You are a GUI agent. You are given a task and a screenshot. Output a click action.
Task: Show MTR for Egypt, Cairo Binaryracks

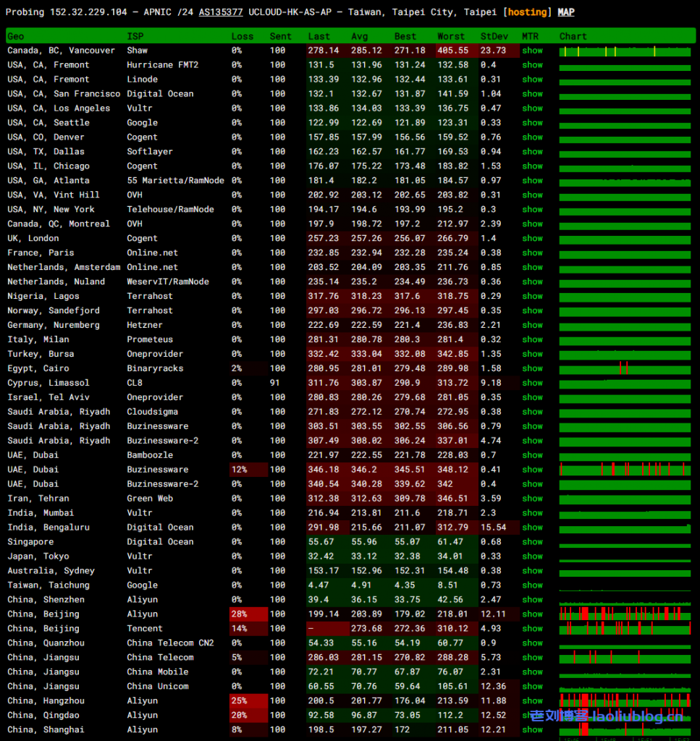(x=532, y=368)
